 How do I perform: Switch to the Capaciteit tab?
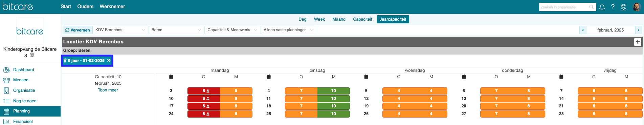362,19
